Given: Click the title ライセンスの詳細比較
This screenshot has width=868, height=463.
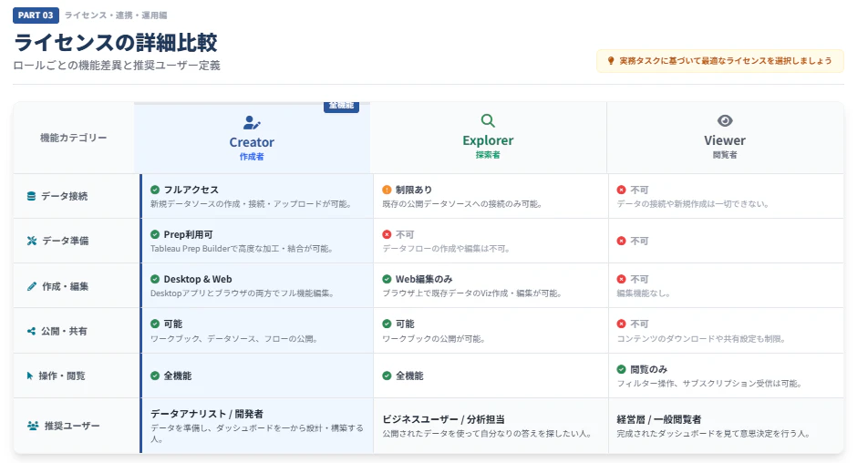Looking at the screenshot, I should (116, 43).
